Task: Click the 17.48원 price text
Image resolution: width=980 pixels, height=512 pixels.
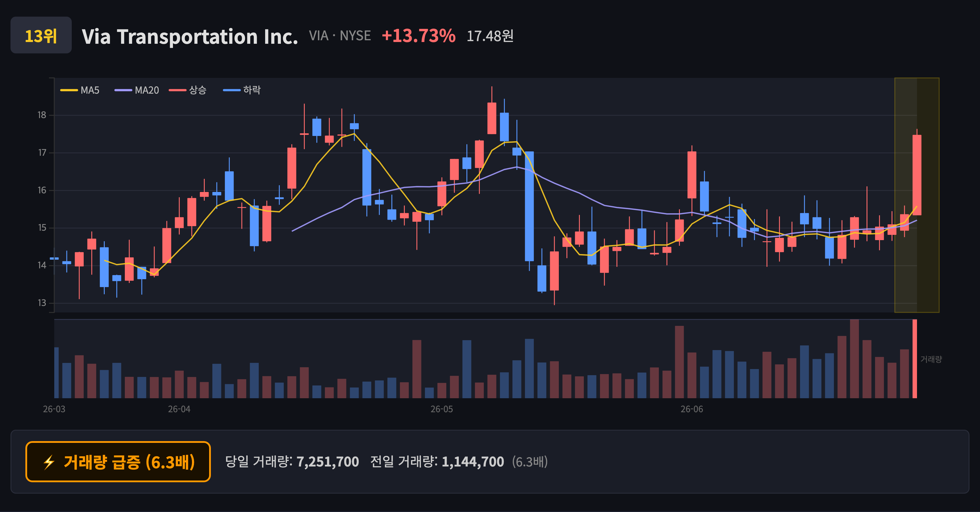Action: point(490,36)
